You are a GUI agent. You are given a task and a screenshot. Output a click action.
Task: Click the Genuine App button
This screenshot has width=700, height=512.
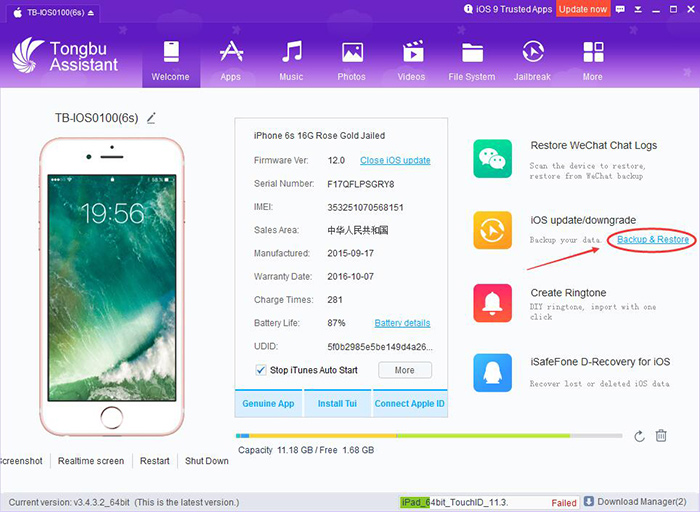tap(268, 404)
